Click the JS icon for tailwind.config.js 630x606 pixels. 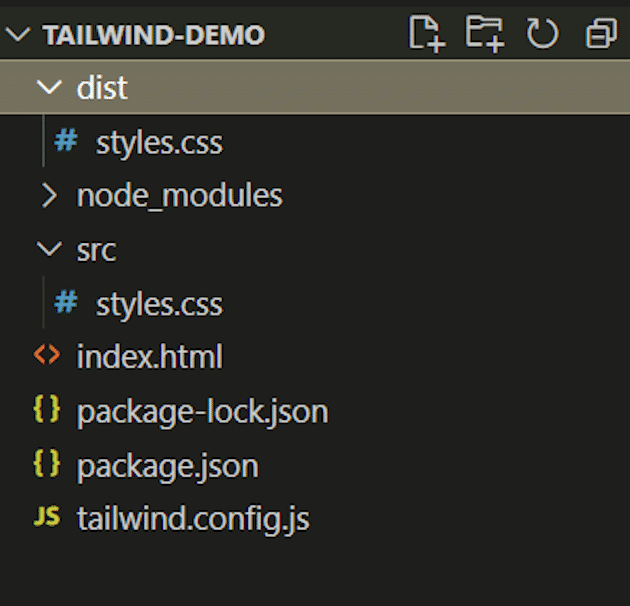pos(47,518)
